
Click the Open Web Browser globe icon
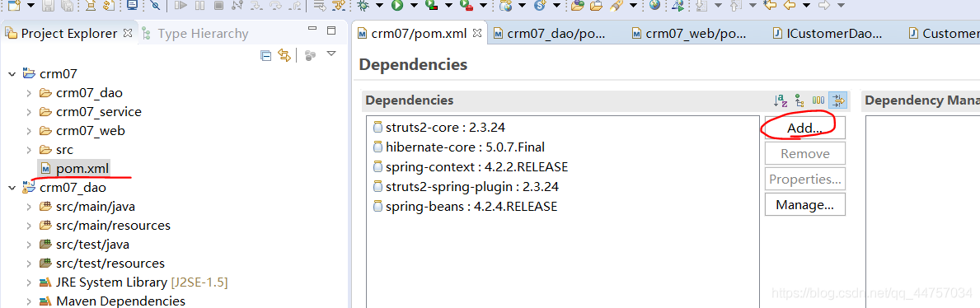pyautogui.click(x=654, y=6)
